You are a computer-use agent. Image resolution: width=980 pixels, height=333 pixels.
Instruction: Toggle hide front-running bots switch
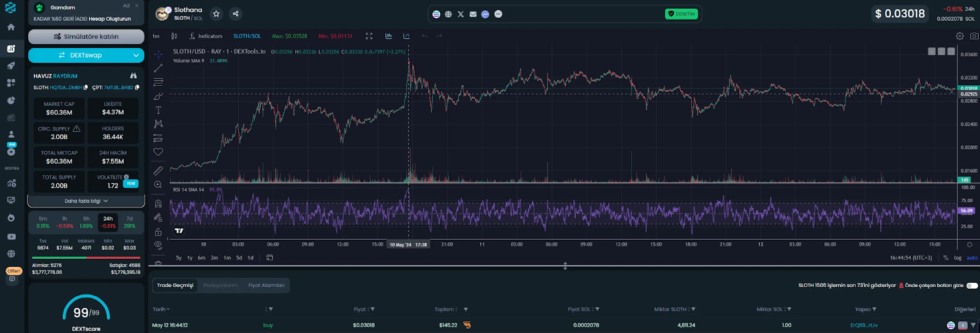971,285
